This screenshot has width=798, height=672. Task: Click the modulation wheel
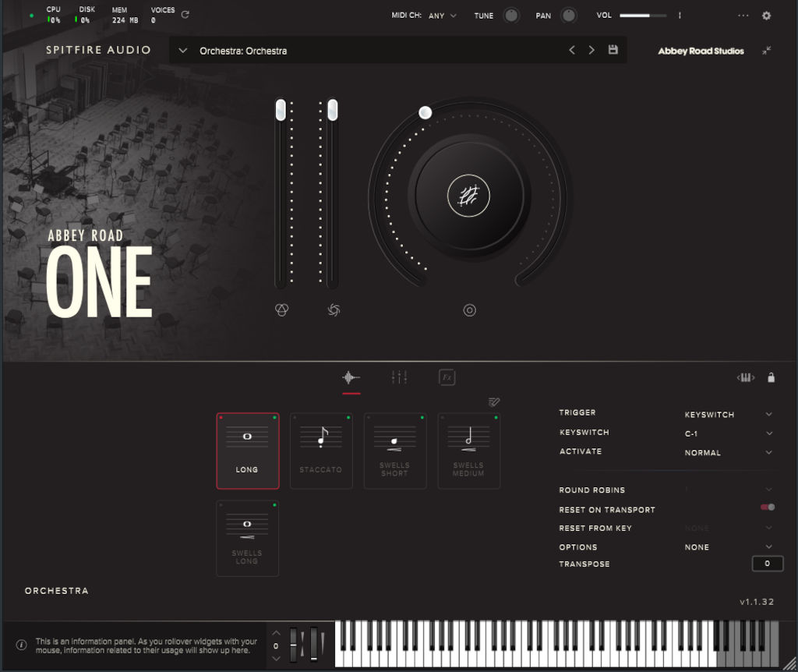(x=314, y=645)
